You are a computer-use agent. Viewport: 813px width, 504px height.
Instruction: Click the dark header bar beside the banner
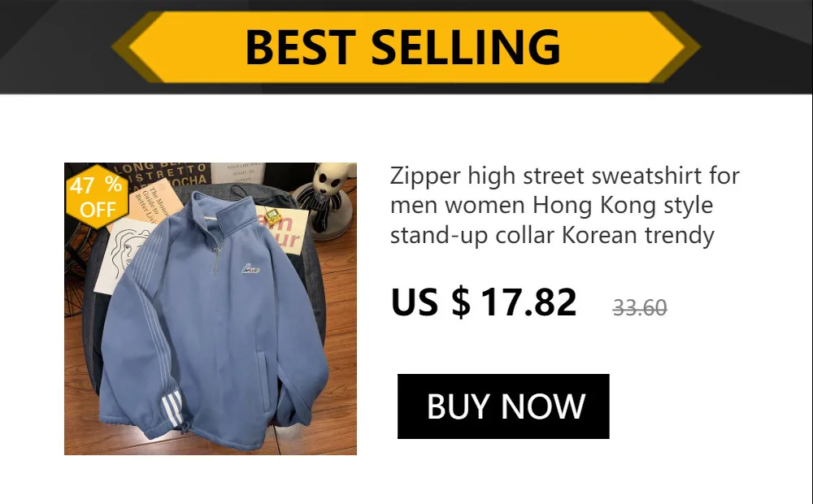click(52, 46)
